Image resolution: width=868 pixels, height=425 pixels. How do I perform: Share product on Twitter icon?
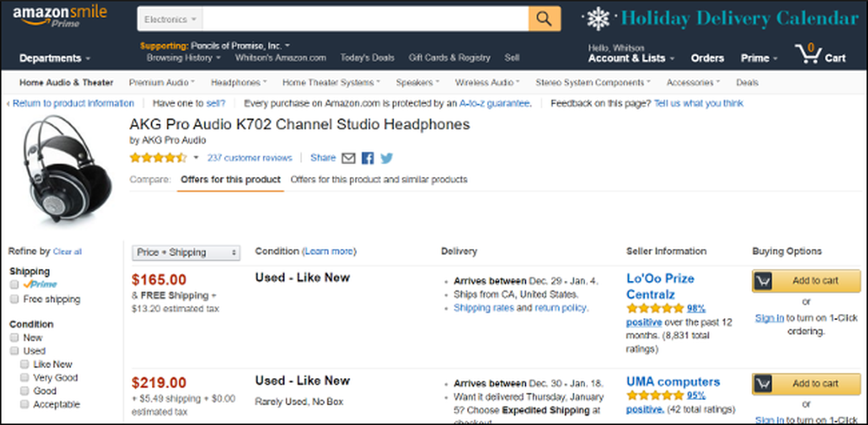click(386, 158)
